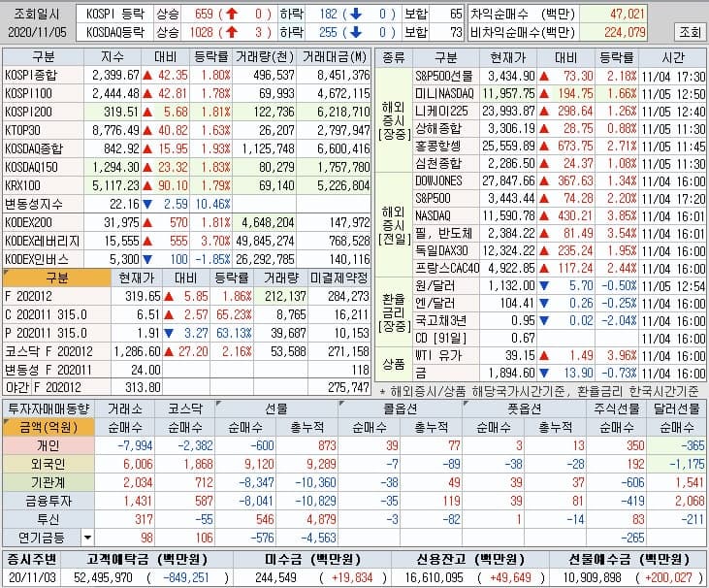
Task: Select the S&P500선물 row label
Action: (444, 76)
